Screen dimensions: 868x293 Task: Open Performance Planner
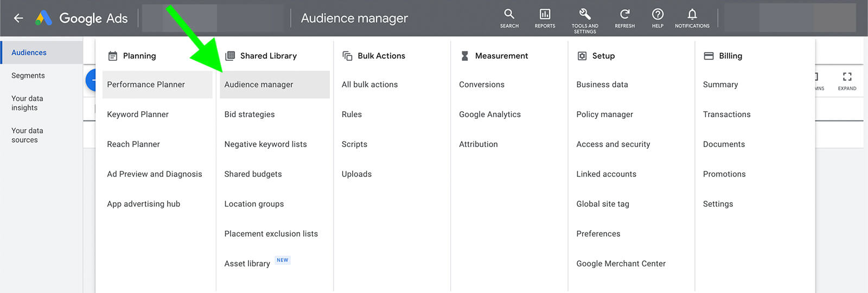click(157, 85)
